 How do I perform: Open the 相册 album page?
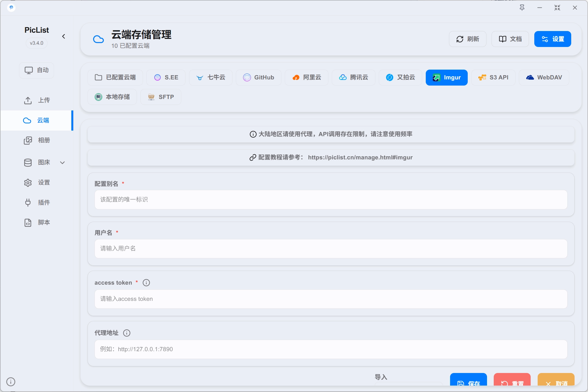(x=37, y=140)
